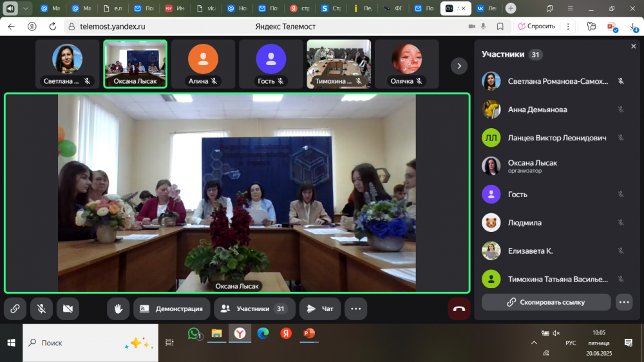Leave the call with the red hang-up button
The width and height of the screenshot is (644, 362).
(x=459, y=309)
